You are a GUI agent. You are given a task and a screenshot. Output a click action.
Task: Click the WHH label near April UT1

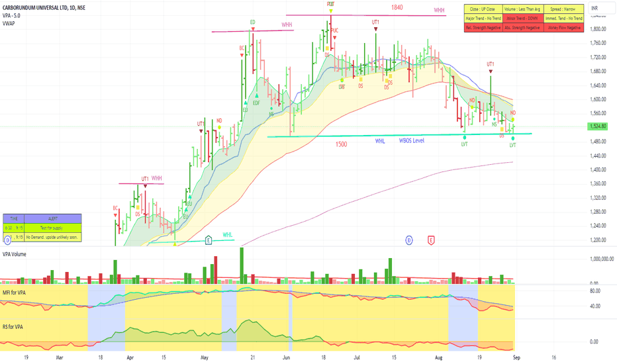(x=157, y=178)
